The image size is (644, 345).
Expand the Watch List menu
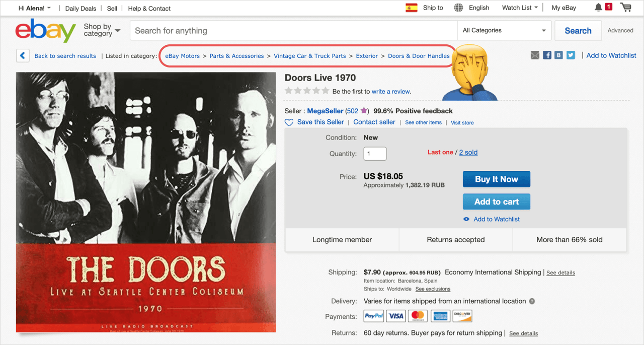pyautogui.click(x=520, y=8)
